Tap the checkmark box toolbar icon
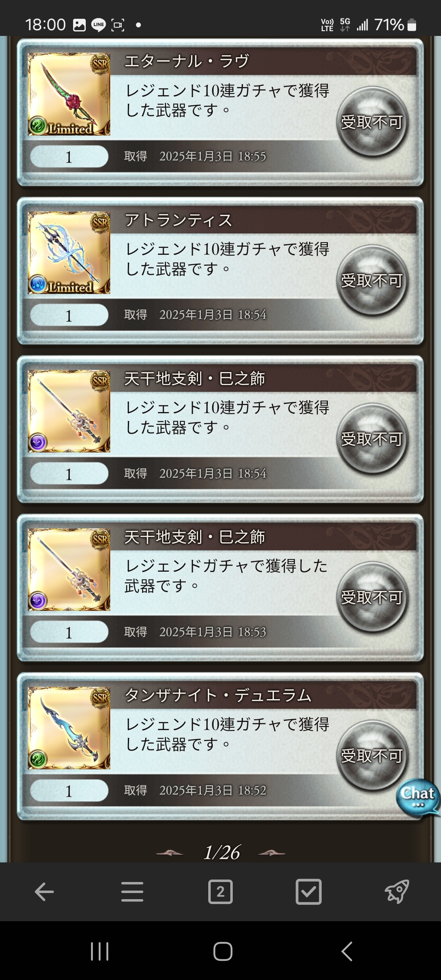 point(308,892)
